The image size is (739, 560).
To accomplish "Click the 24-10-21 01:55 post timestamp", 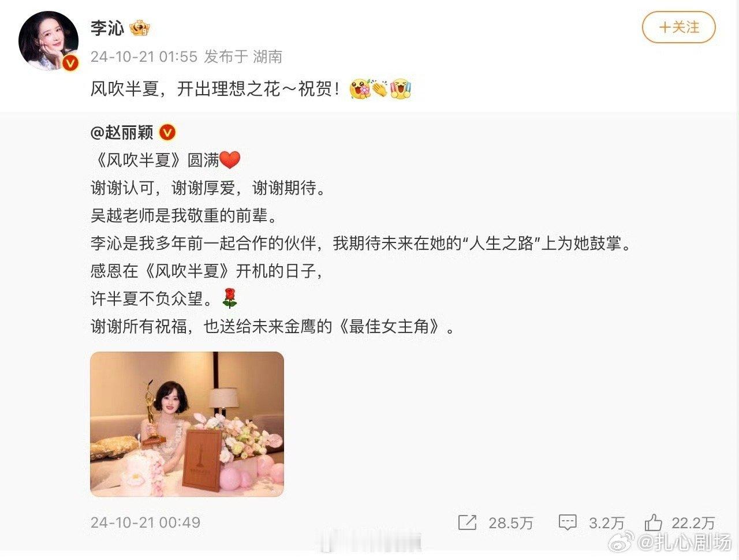I will (x=144, y=57).
